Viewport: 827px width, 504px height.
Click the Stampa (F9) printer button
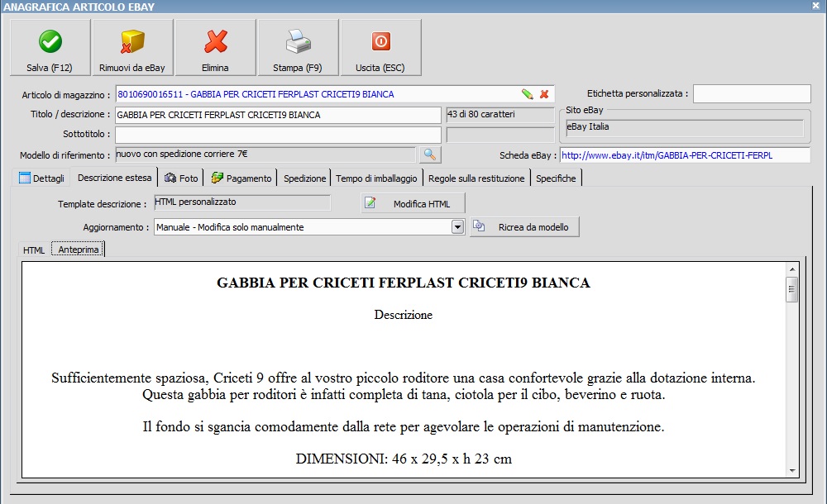pos(298,47)
